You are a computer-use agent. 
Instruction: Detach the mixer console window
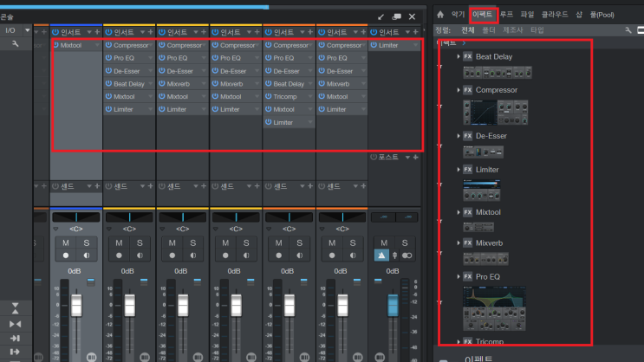[x=381, y=16]
